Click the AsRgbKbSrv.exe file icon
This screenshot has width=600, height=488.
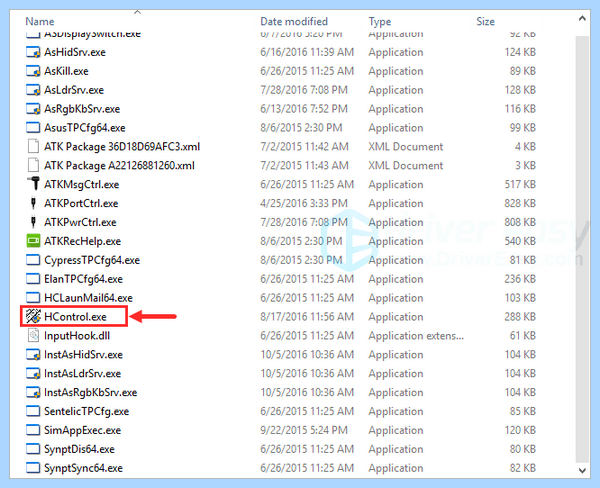[33, 109]
